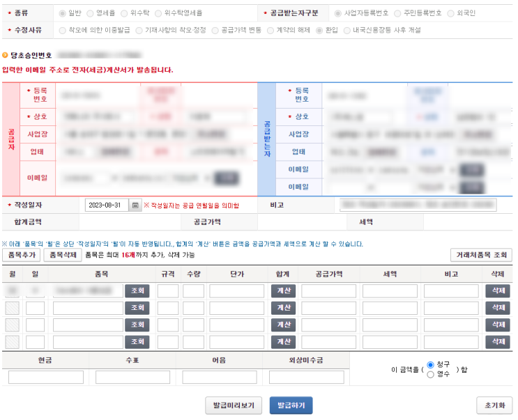Click first row 단가 input field
518x420 pixels.
pyautogui.click(x=236, y=291)
